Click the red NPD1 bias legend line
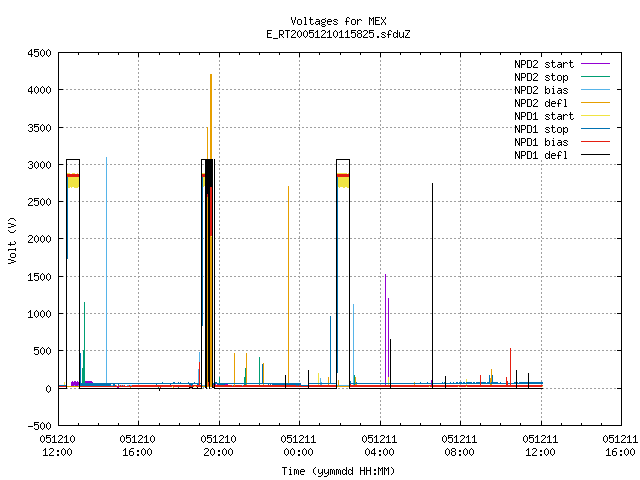This screenshot has height=480, width=640. pyautogui.click(x=595, y=142)
